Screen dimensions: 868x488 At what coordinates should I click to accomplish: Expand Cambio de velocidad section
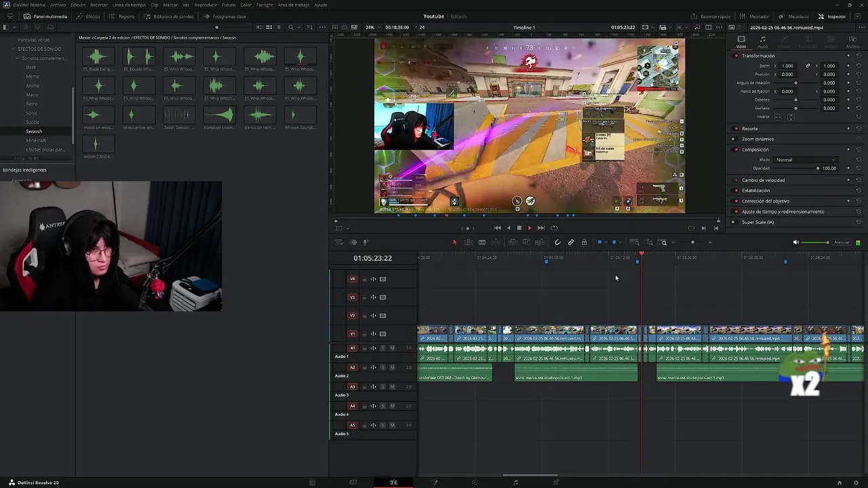click(x=763, y=180)
